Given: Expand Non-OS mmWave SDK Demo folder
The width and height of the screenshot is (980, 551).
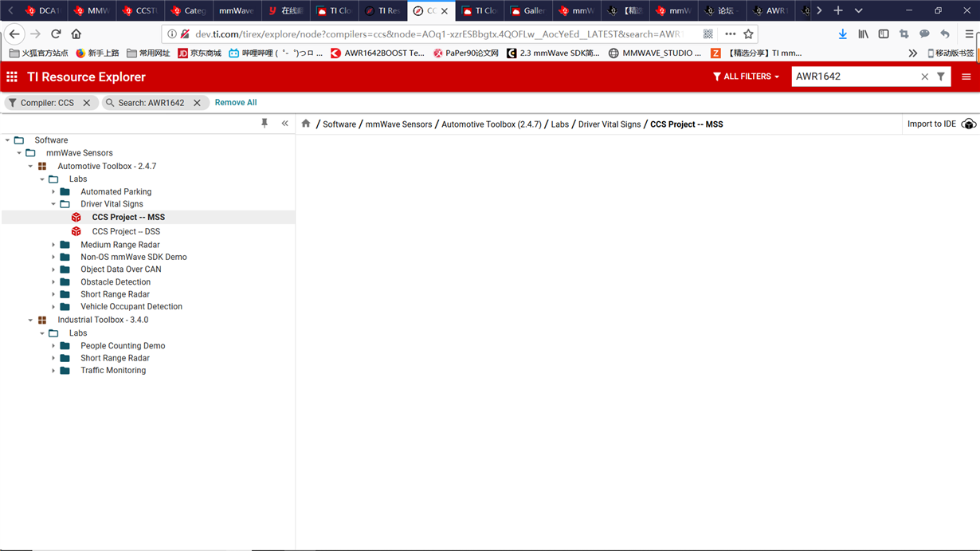Looking at the screenshot, I should [53, 258].
